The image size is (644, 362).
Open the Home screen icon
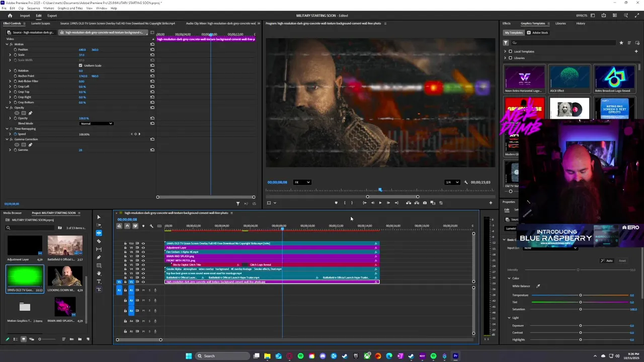coord(9,16)
